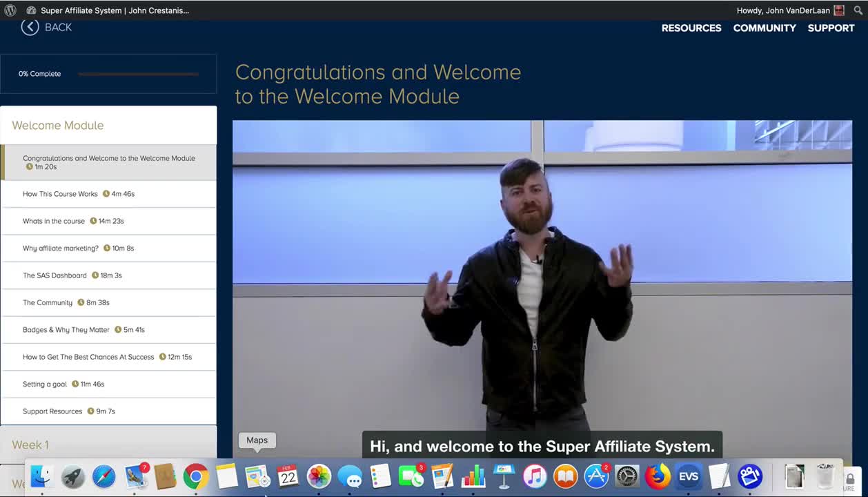The width and height of the screenshot is (868, 497).
Task: Open the EVS app in the Dock
Action: [689, 476]
